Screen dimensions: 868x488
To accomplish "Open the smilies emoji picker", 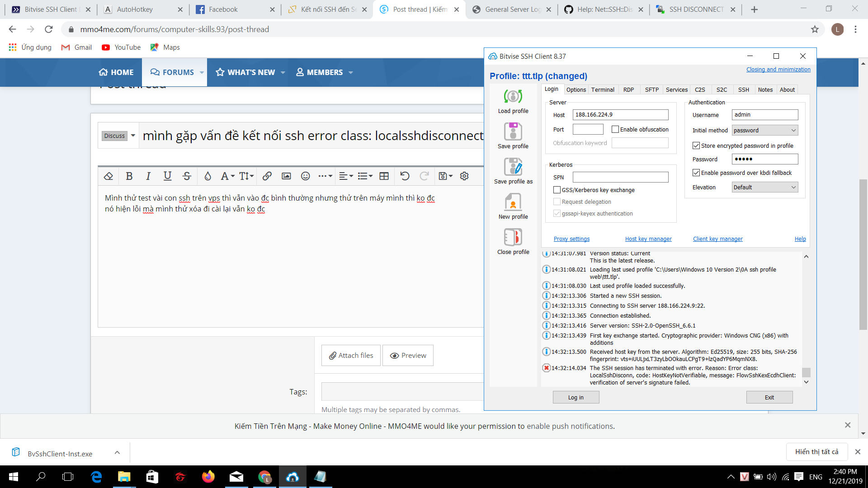I will pyautogui.click(x=306, y=176).
